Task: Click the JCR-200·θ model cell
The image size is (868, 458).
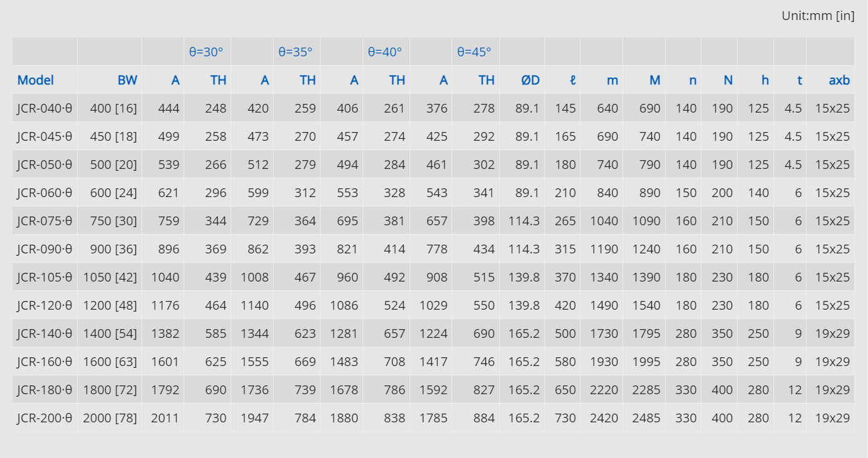Action: (x=44, y=418)
